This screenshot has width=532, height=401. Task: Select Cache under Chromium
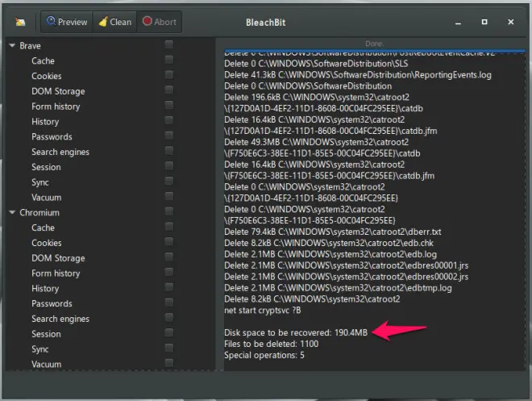43,228
